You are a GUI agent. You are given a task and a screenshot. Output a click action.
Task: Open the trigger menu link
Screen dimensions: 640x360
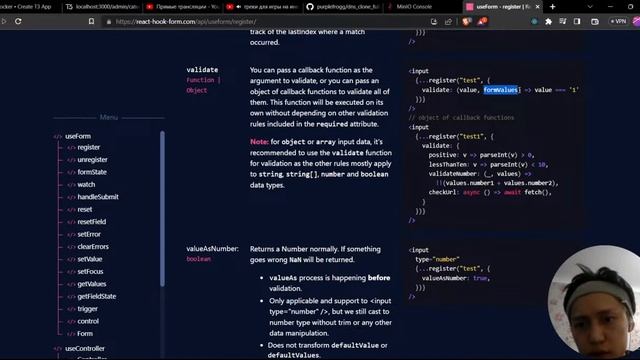coord(87,309)
